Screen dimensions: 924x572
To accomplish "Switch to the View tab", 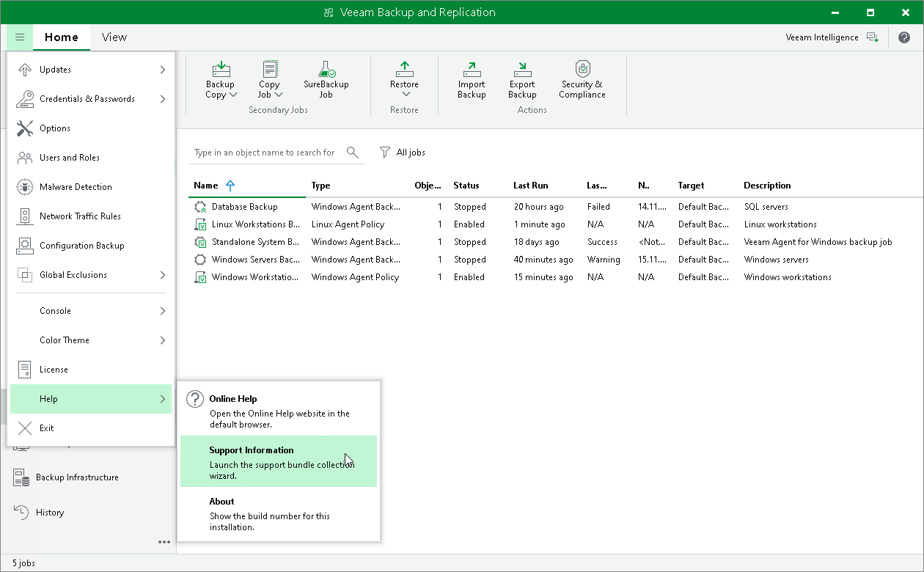I will coord(114,37).
